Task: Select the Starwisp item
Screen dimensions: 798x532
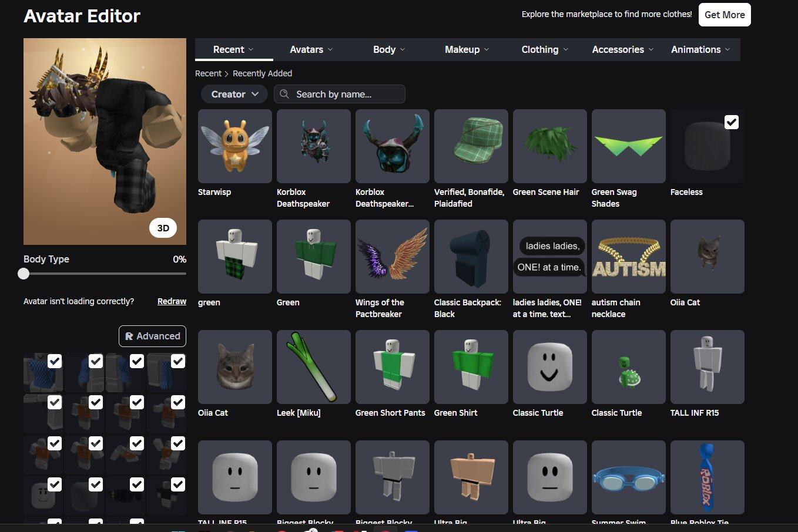Action: [235, 146]
